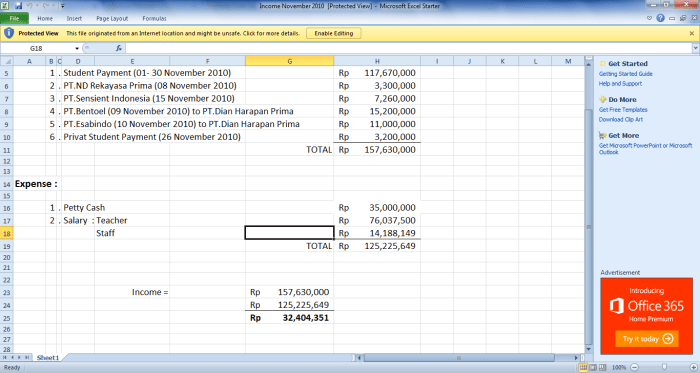Select income total cell 157,630,000 in row 11
700x373 pixels.
tap(377, 149)
